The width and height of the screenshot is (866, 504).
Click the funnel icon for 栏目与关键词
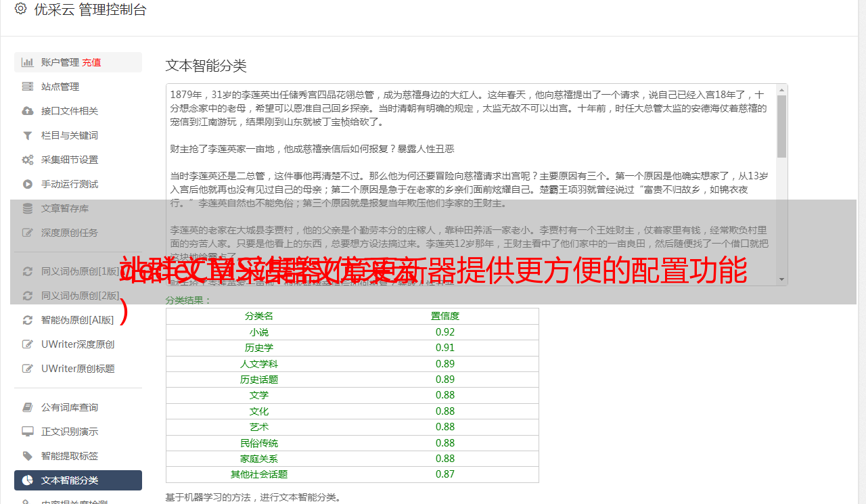point(28,135)
